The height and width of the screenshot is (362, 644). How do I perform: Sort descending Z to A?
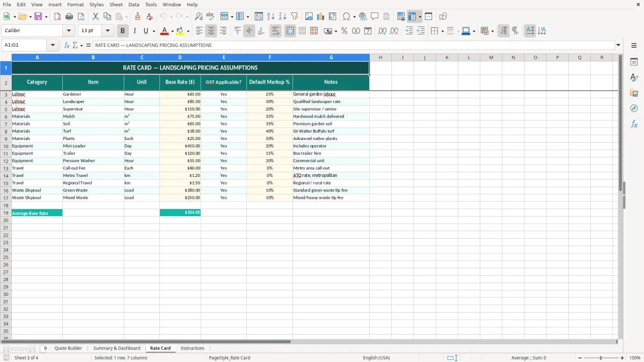pyautogui.click(x=283, y=17)
